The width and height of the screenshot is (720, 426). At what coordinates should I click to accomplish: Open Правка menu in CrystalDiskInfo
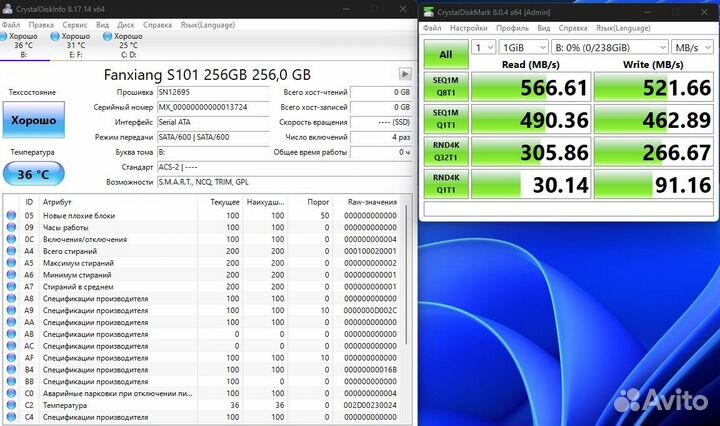pyautogui.click(x=41, y=25)
